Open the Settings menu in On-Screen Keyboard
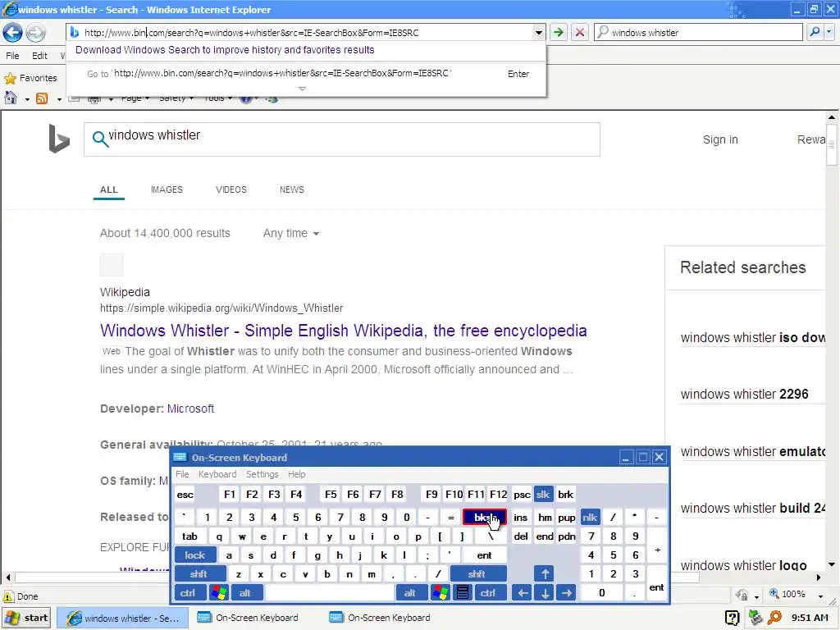 [262, 474]
